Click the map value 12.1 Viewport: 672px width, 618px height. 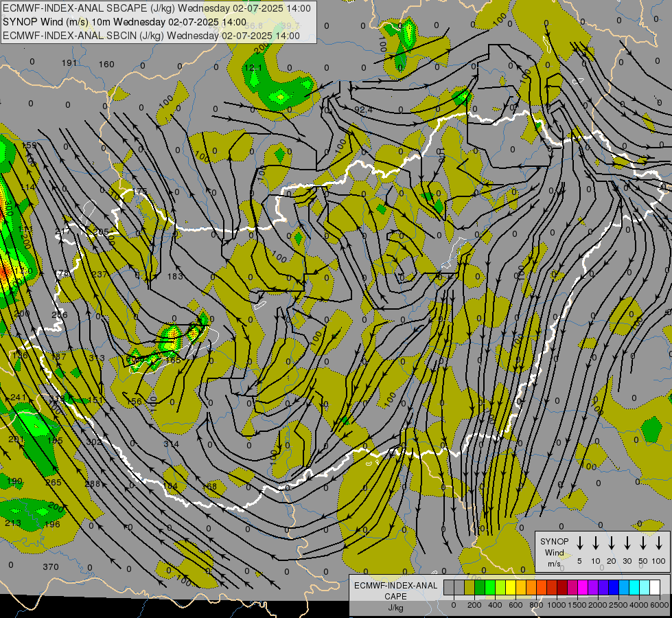(253, 68)
